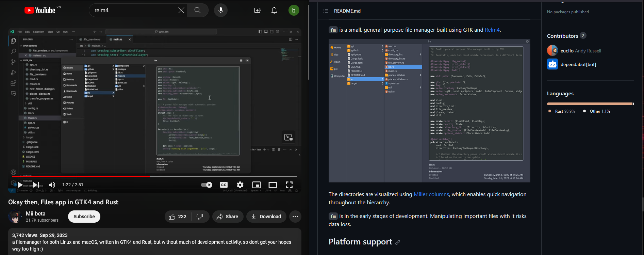Open README outline list icon
This screenshot has width=644, height=255.
pyautogui.click(x=326, y=11)
